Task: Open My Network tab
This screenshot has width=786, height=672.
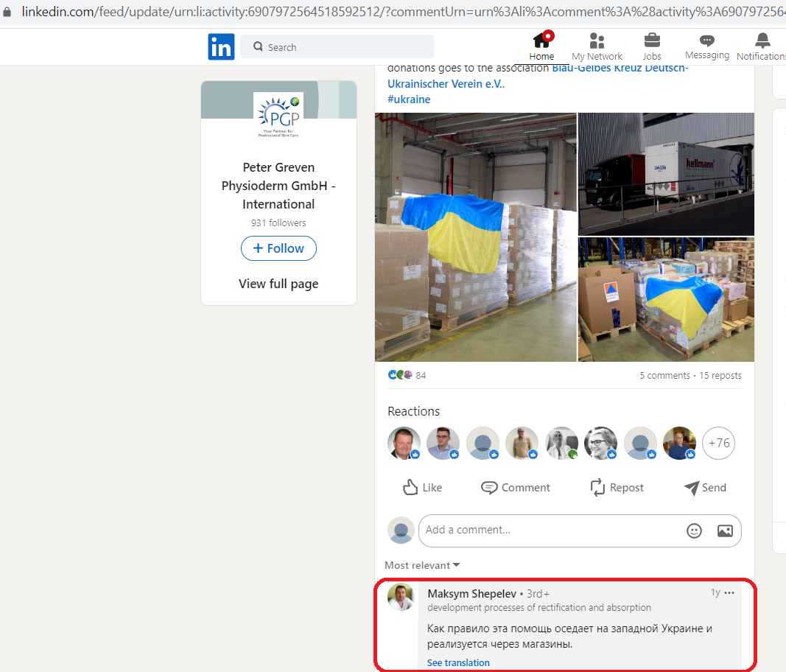Action: (x=597, y=46)
